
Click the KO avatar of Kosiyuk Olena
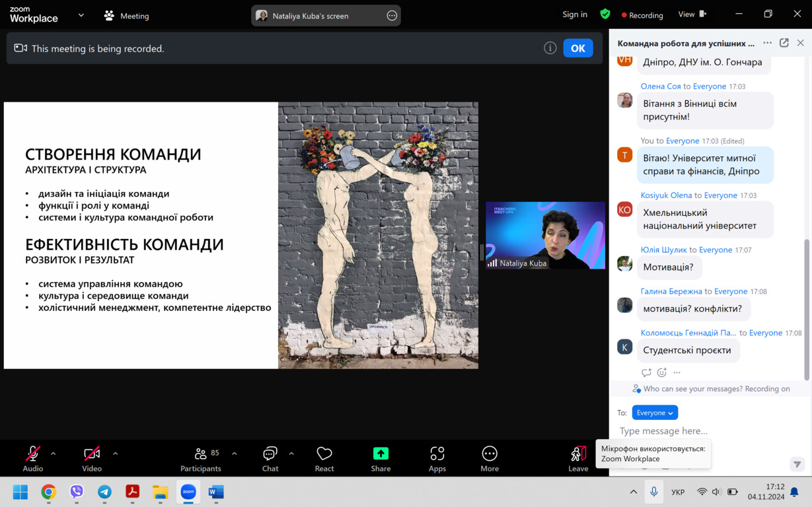coord(624,209)
